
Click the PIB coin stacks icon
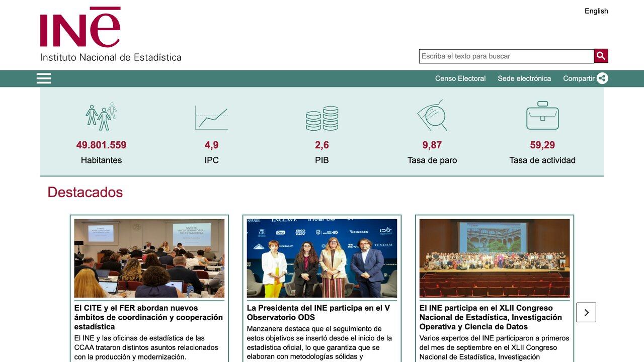click(322, 119)
